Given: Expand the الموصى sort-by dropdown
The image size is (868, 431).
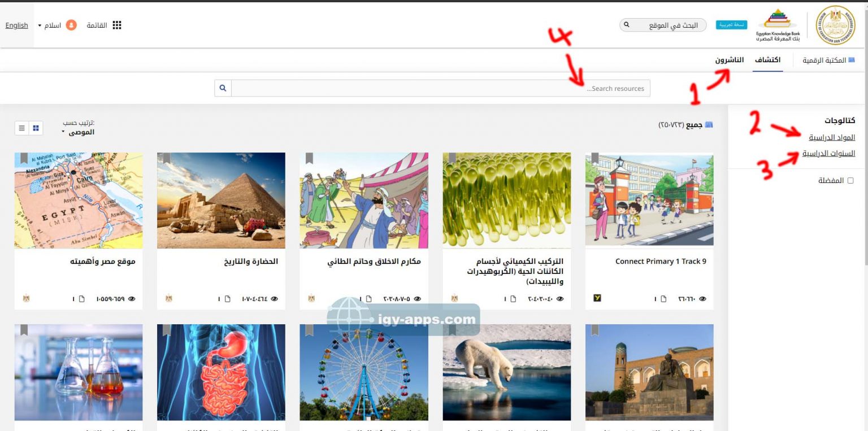Looking at the screenshot, I should point(78,132).
